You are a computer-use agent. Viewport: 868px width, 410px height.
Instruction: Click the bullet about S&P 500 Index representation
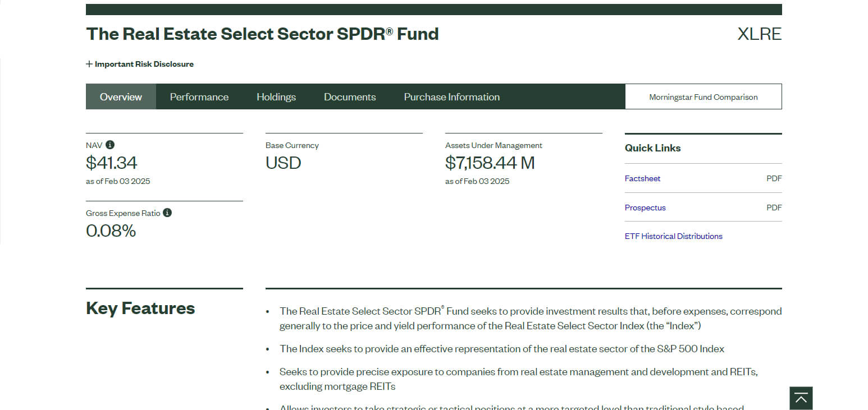point(502,349)
